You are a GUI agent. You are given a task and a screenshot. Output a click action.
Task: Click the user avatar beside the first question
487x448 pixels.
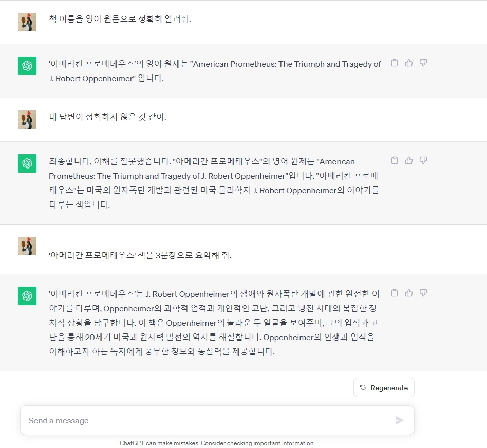27,22
